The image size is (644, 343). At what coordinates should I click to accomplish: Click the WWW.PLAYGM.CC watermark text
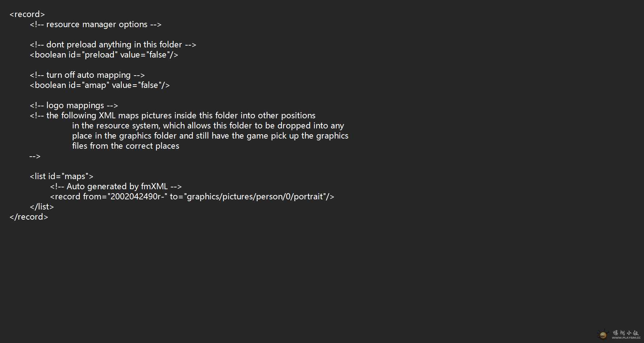pyautogui.click(x=626, y=338)
